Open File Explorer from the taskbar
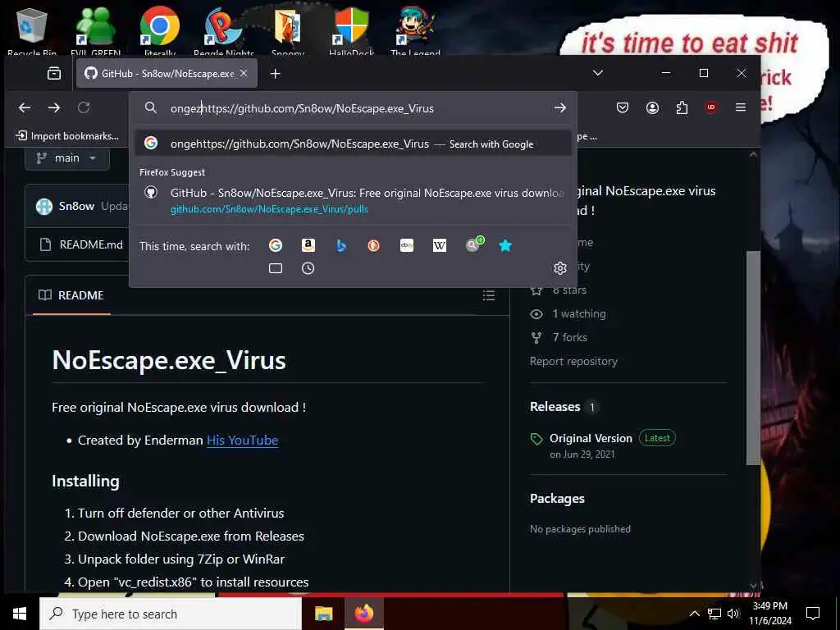The height and width of the screenshot is (630, 840). (323, 614)
